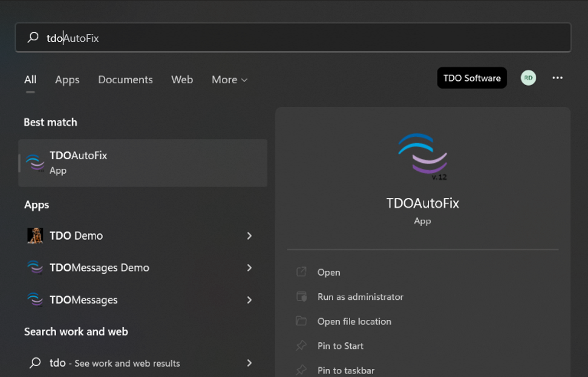Click the TDOAutoFix icon in Best match
The height and width of the screenshot is (377, 588).
click(35, 163)
